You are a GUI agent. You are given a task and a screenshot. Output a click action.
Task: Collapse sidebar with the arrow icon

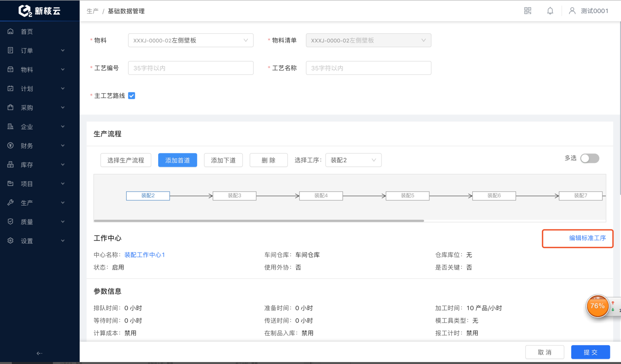39,353
